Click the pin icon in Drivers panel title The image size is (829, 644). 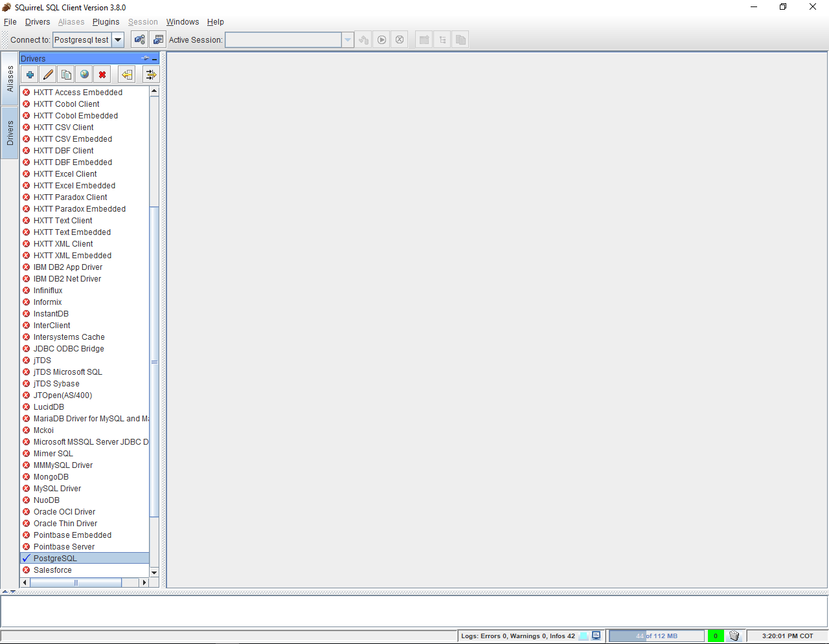click(145, 58)
